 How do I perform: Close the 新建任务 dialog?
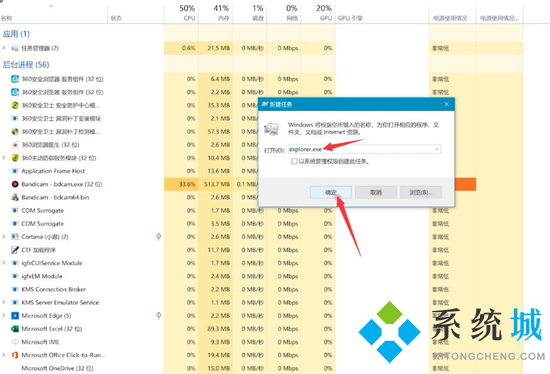coord(447,104)
